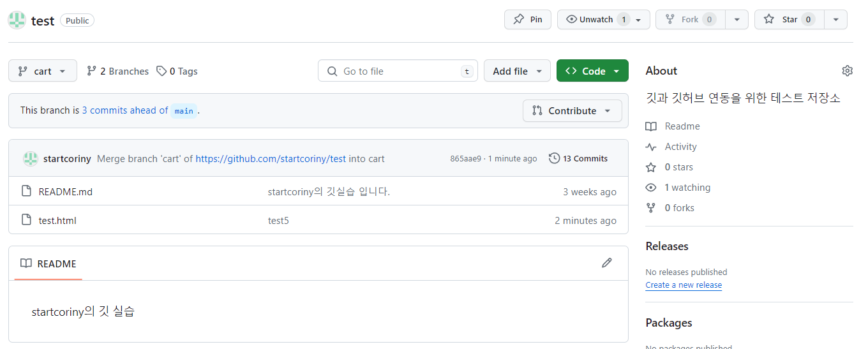Click the history clock icon by 13 Commits
The image size is (868, 349).
[555, 158]
